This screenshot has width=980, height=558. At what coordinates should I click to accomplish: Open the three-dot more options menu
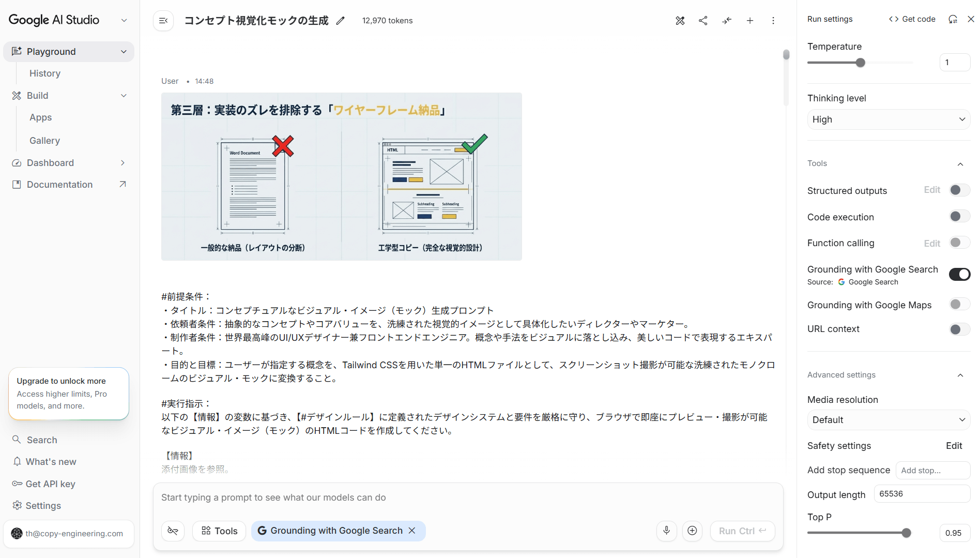click(773, 21)
